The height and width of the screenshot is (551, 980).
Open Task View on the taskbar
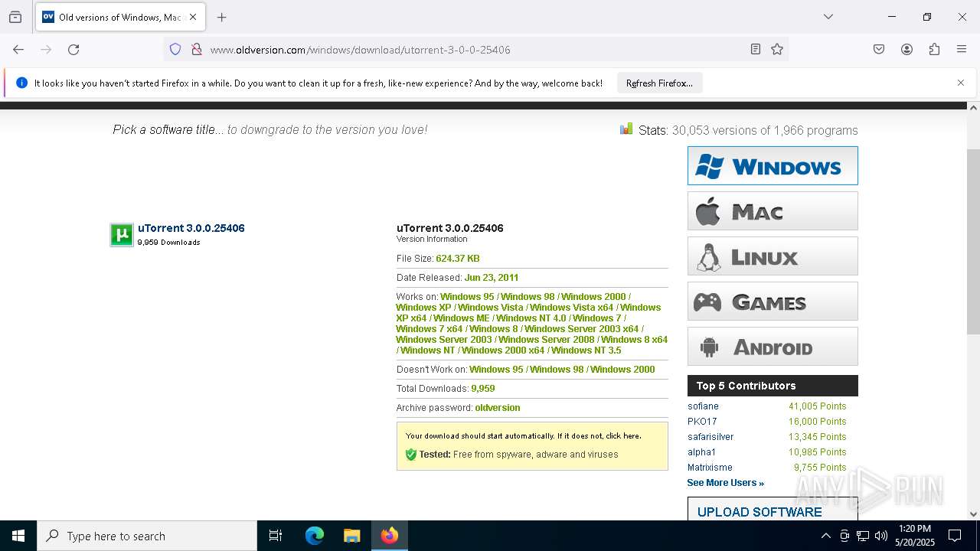(x=276, y=536)
